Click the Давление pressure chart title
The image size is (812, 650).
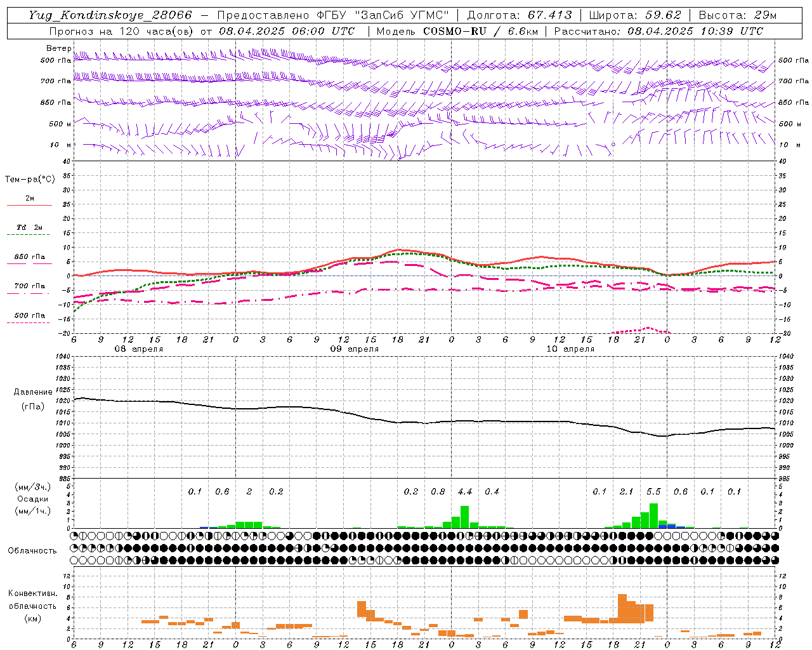pos(33,392)
